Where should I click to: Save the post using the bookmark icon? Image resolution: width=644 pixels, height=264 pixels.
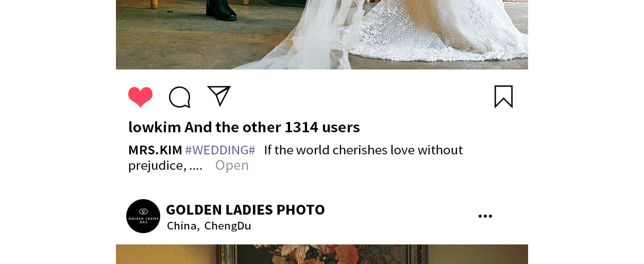[x=503, y=97]
